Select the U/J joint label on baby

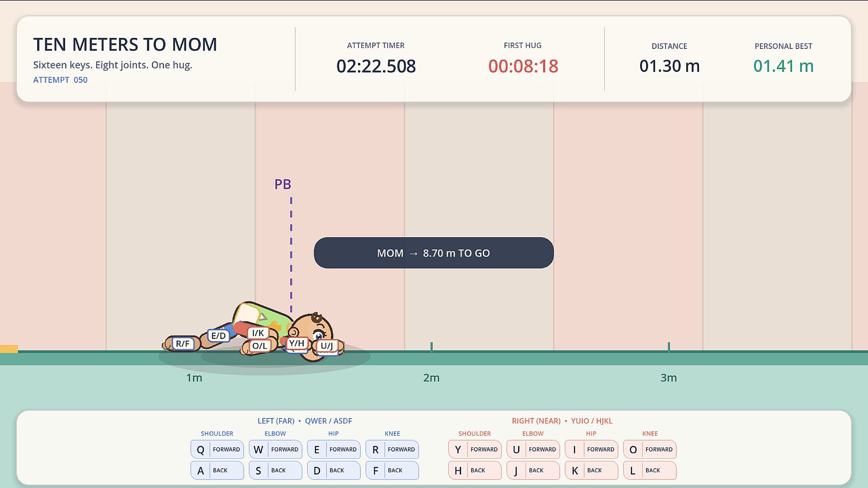(327, 346)
